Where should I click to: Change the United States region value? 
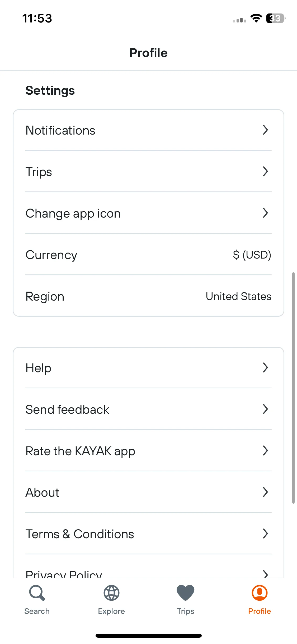pyautogui.click(x=238, y=296)
